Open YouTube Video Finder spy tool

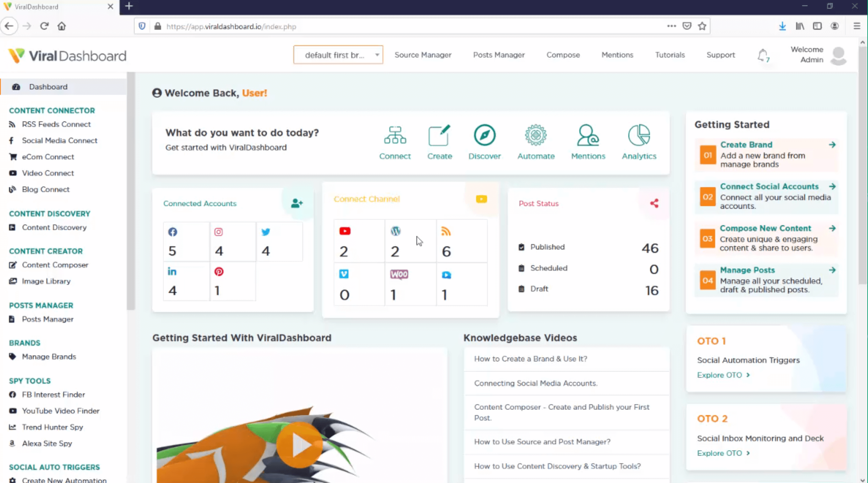[x=60, y=411]
